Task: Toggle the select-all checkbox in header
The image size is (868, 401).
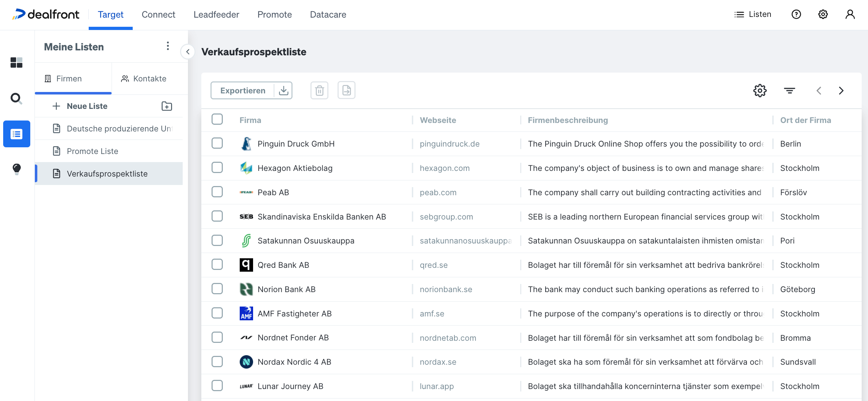Action: [217, 119]
